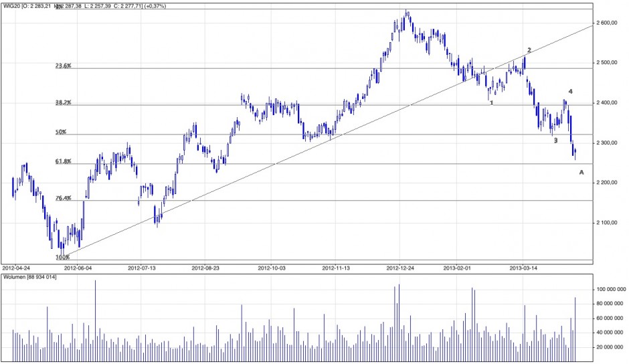
Task: Click the WIG20 ticker title in header
Action: pyautogui.click(x=11, y=7)
